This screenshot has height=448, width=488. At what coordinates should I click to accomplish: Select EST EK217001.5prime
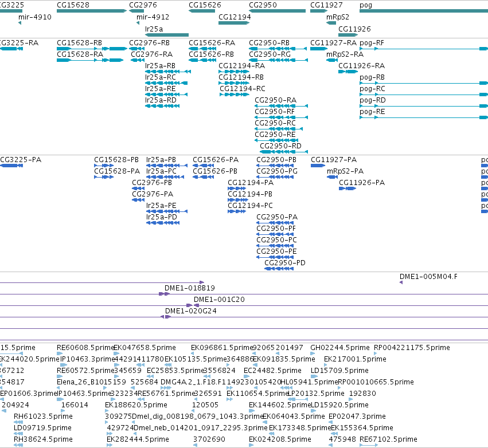point(355,359)
